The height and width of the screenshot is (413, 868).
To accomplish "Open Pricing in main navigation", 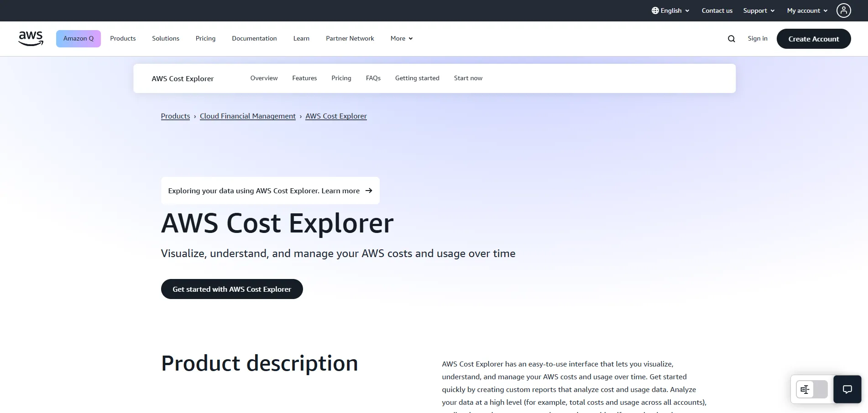I will [205, 38].
